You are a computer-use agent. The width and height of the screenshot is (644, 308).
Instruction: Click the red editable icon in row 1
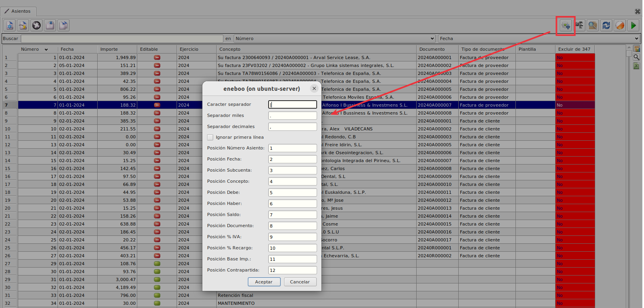(x=157, y=57)
